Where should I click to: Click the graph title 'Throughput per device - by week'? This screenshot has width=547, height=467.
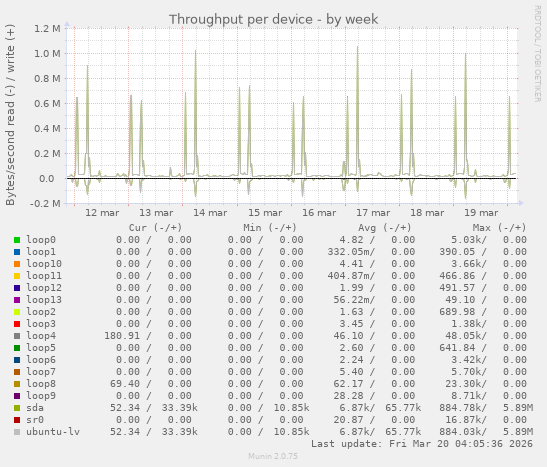pos(274,19)
